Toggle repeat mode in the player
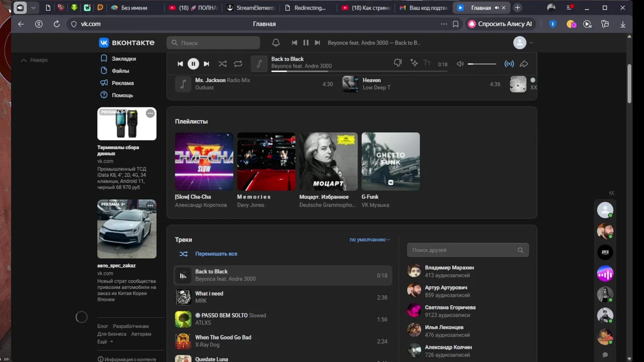 coord(238,64)
